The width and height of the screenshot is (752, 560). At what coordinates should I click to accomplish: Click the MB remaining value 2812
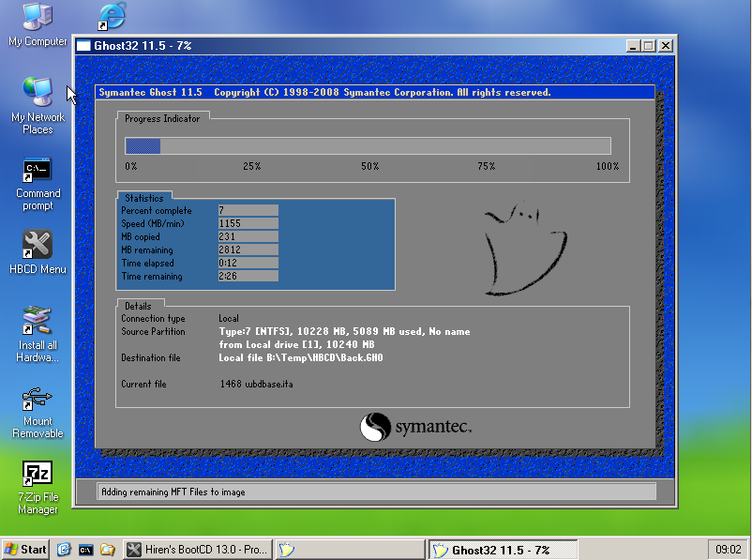(248, 250)
